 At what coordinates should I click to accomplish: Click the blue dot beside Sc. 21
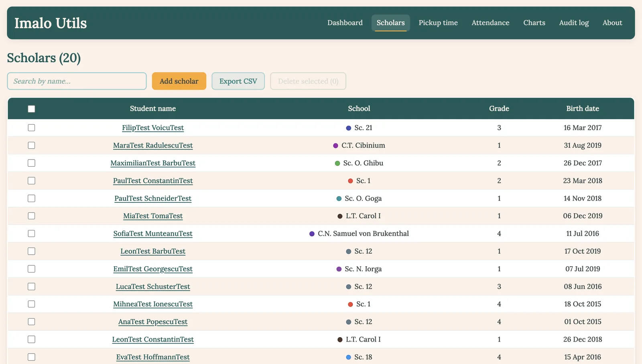click(x=349, y=128)
